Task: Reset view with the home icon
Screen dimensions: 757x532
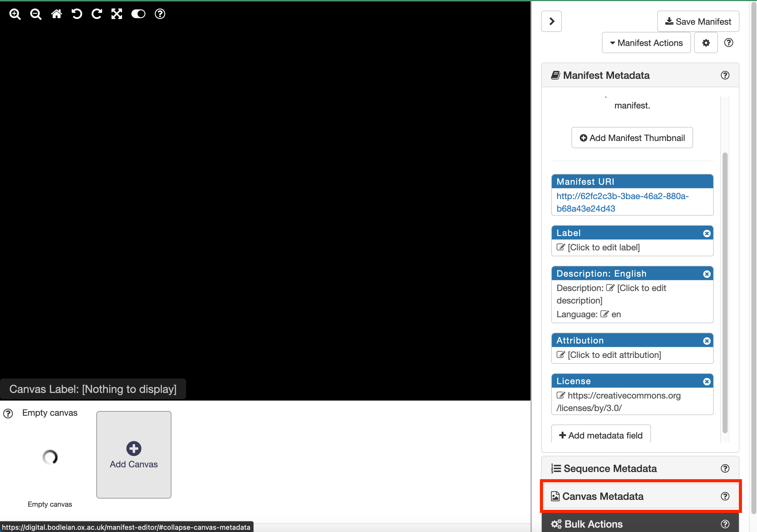Action: click(x=56, y=14)
